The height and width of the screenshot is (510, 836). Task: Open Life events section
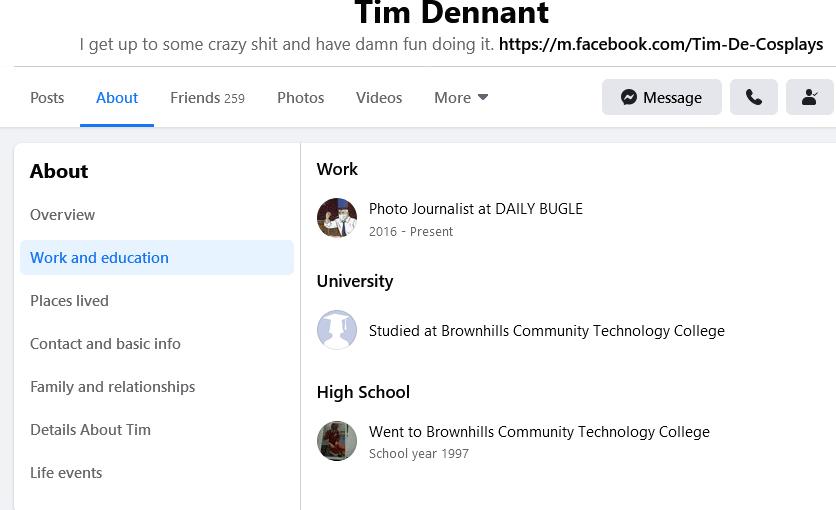click(x=66, y=473)
